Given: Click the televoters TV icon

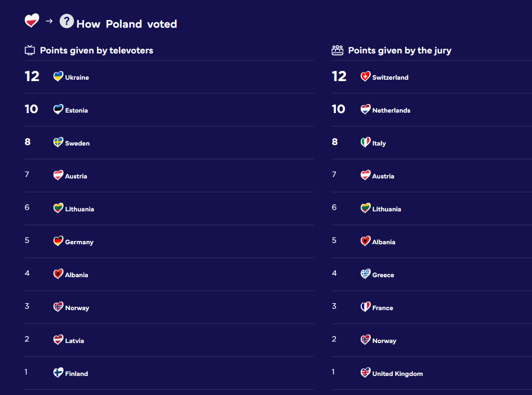Looking at the screenshot, I should pyautogui.click(x=30, y=50).
